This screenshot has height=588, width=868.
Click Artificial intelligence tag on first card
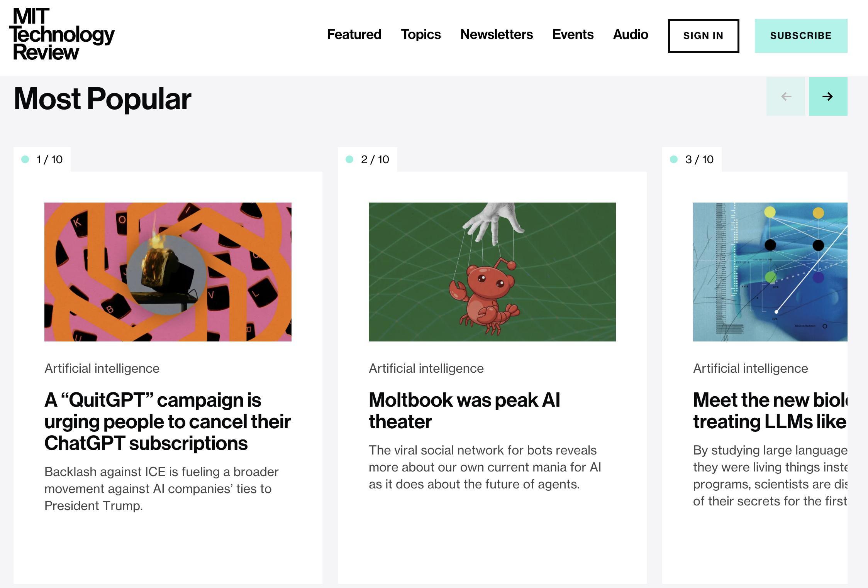pos(102,368)
